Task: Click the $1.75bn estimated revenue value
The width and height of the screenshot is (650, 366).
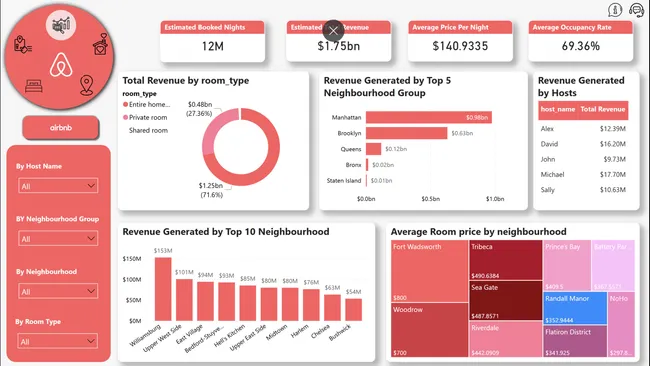Action: coord(338,46)
